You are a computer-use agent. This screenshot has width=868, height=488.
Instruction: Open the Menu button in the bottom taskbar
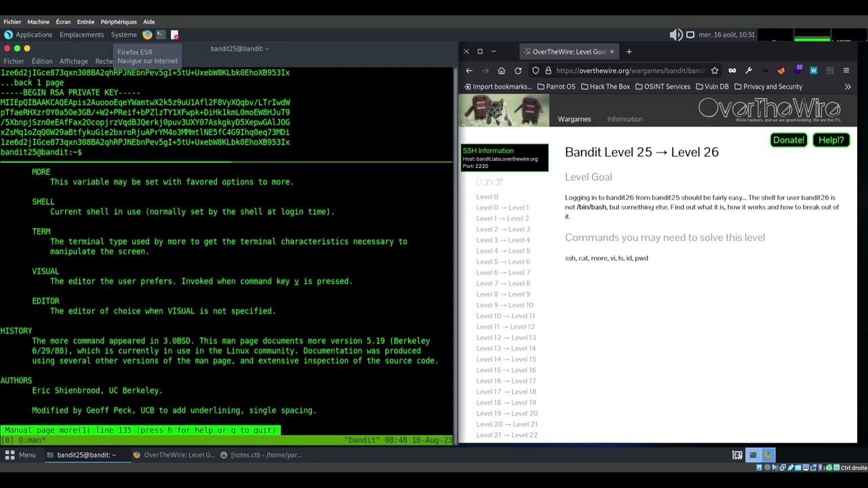tap(21, 455)
